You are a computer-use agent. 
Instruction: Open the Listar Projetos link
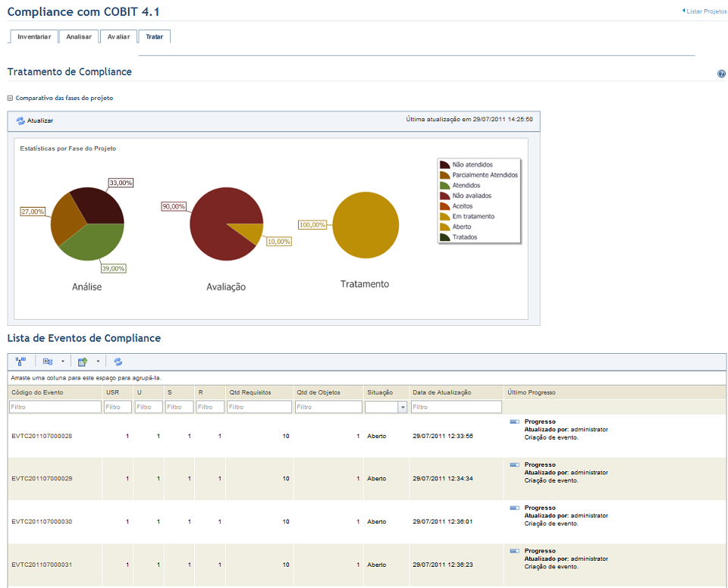pos(706,11)
